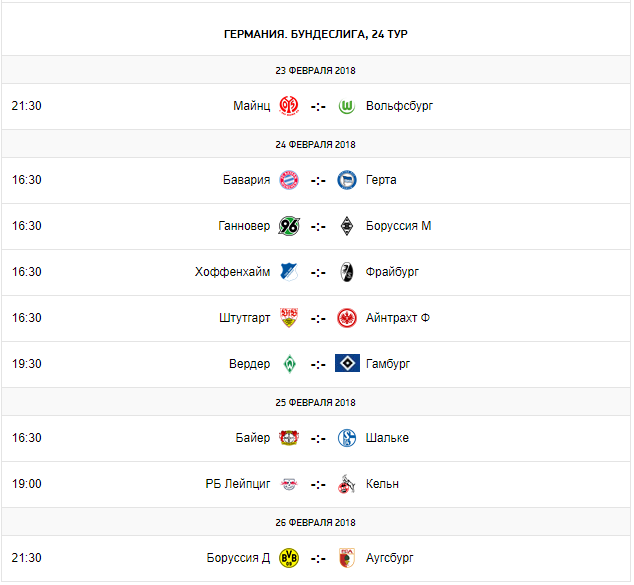Open the Фрайбург team link
Screen dimensions: 634x585
[393, 272]
